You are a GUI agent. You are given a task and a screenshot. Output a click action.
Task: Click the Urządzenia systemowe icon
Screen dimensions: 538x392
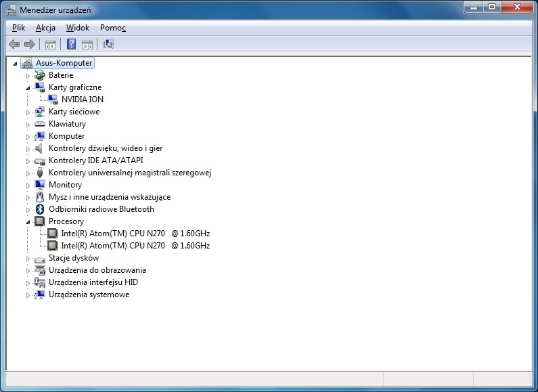point(40,295)
